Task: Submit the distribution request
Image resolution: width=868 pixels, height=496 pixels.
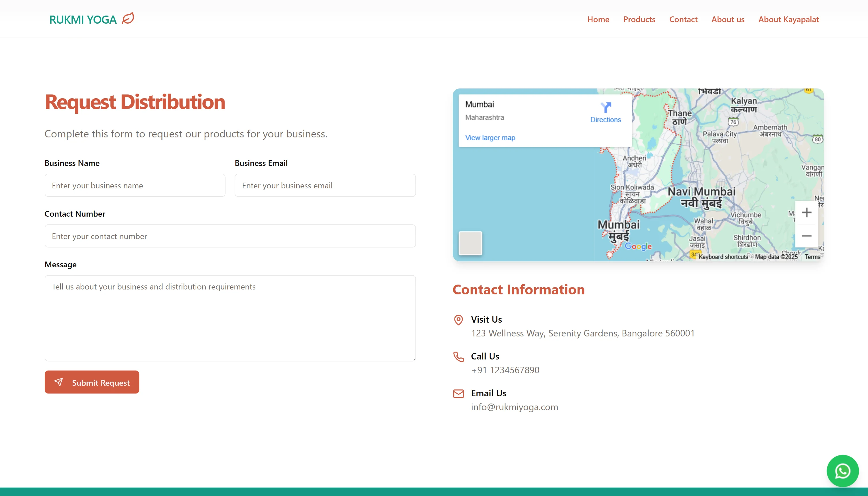Action: [x=92, y=382]
